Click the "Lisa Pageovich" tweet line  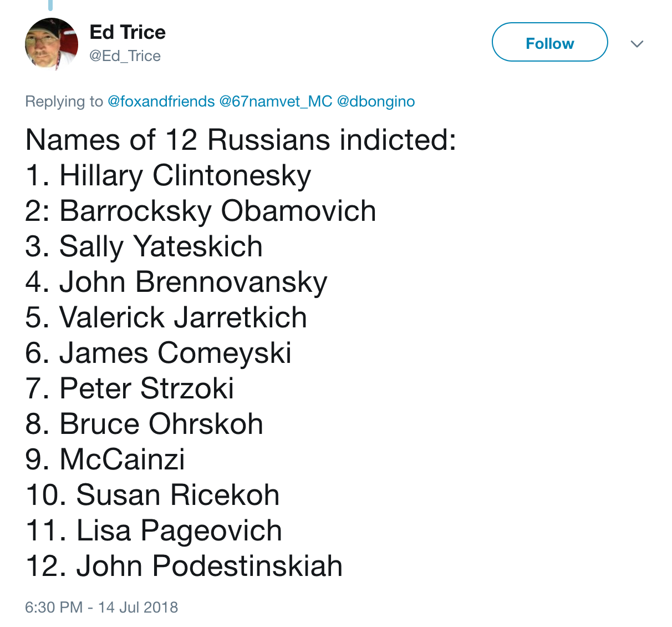[x=154, y=530]
